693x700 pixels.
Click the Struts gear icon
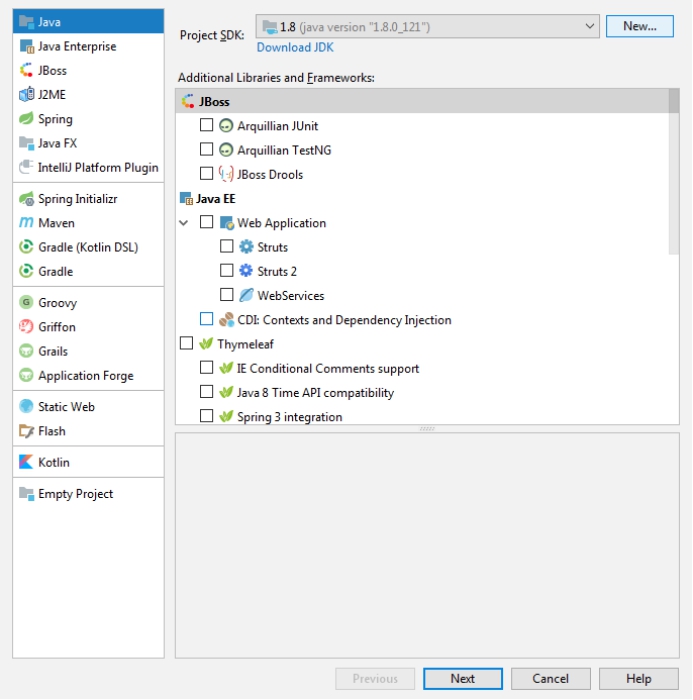pyautogui.click(x=246, y=246)
